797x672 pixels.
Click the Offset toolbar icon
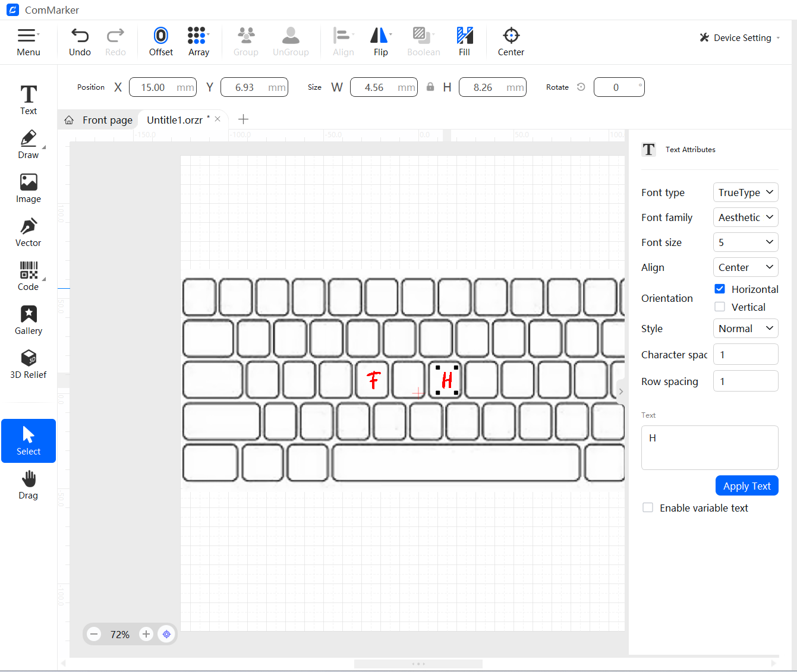click(x=160, y=40)
